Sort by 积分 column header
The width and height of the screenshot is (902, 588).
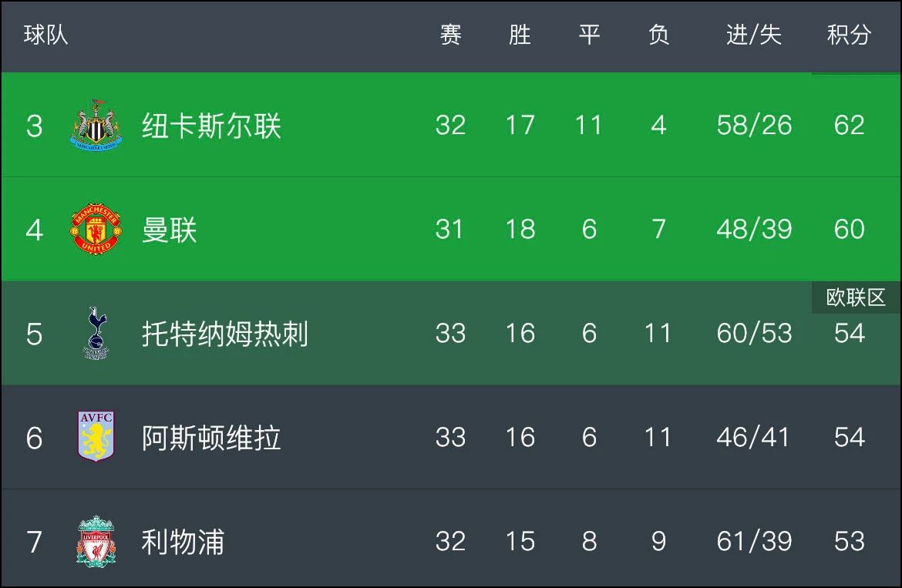pos(849,35)
